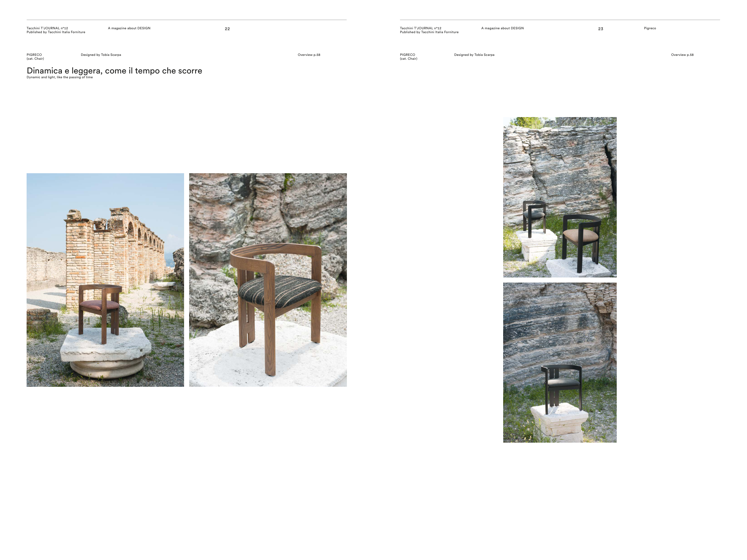Click the brick ruins chair photo

point(105,280)
